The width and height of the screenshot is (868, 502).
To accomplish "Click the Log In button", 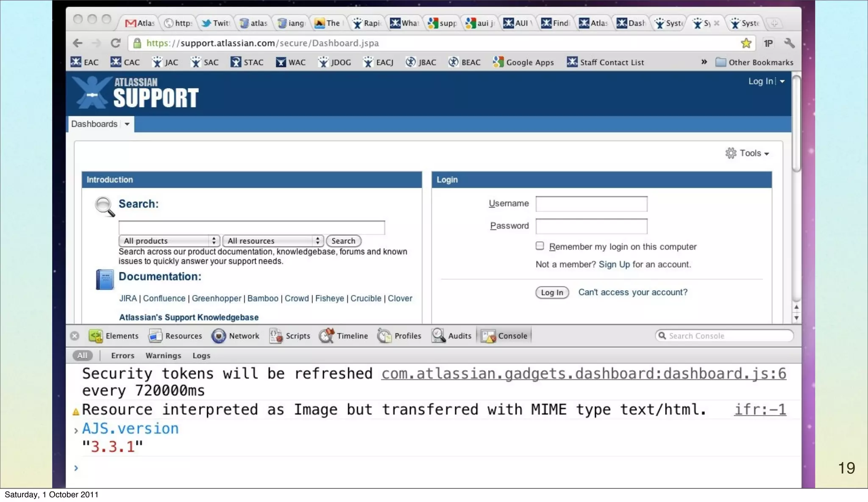I will [552, 293].
